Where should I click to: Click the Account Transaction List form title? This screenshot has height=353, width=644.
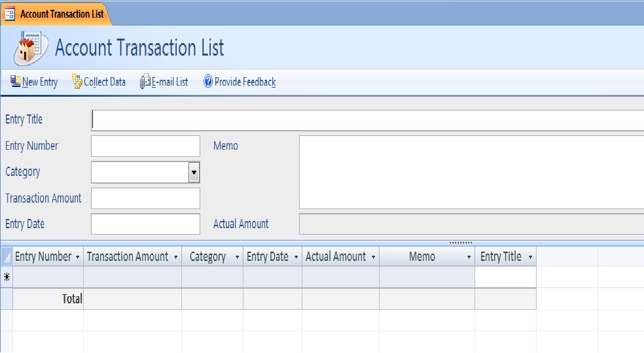(x=139, y=48)
